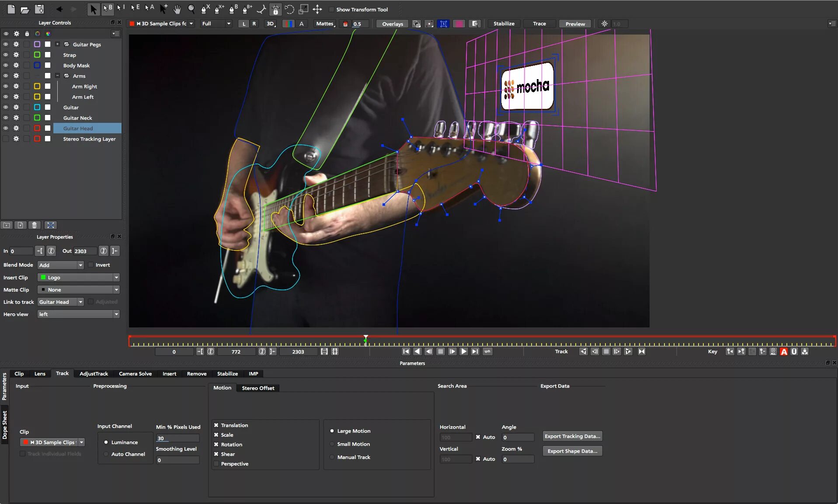838x504 pixels.
Task: Click the track forward button
Action: pos(628,351)
